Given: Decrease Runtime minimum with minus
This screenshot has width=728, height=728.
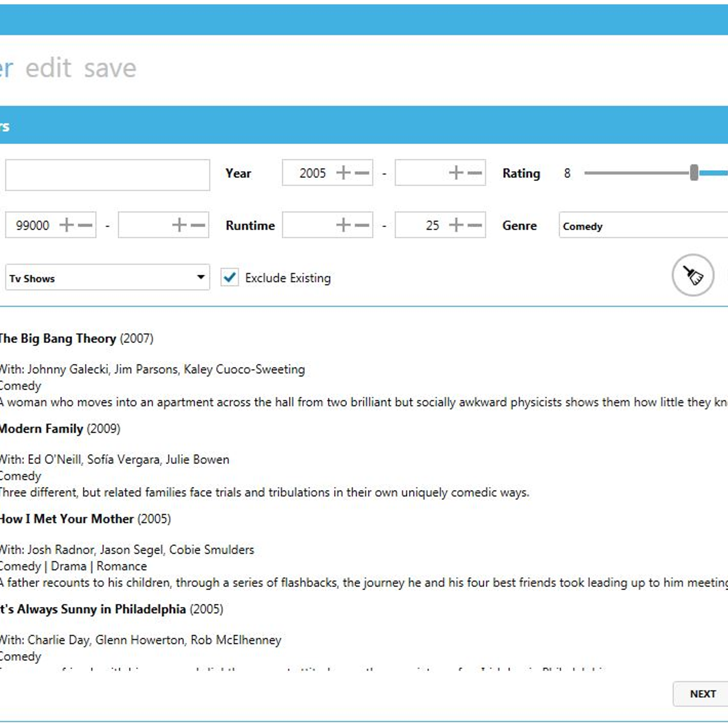Looking at the screenshot, I should (362, 225).
